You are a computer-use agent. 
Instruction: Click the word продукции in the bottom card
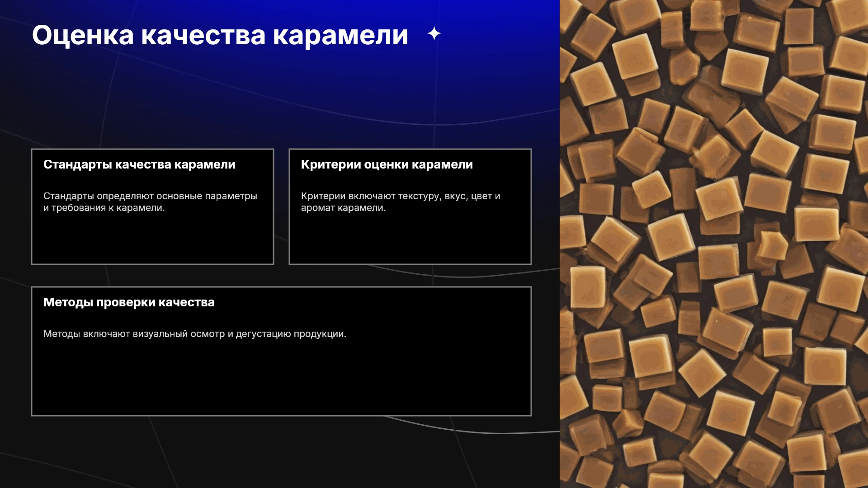tap(320, 334)
